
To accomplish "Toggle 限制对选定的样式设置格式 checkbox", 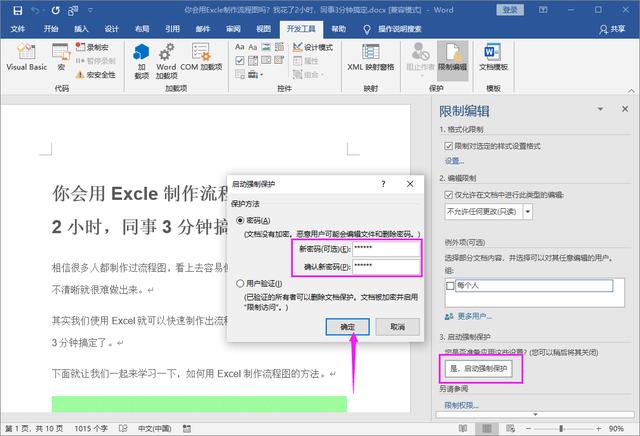I will (449, 146).
